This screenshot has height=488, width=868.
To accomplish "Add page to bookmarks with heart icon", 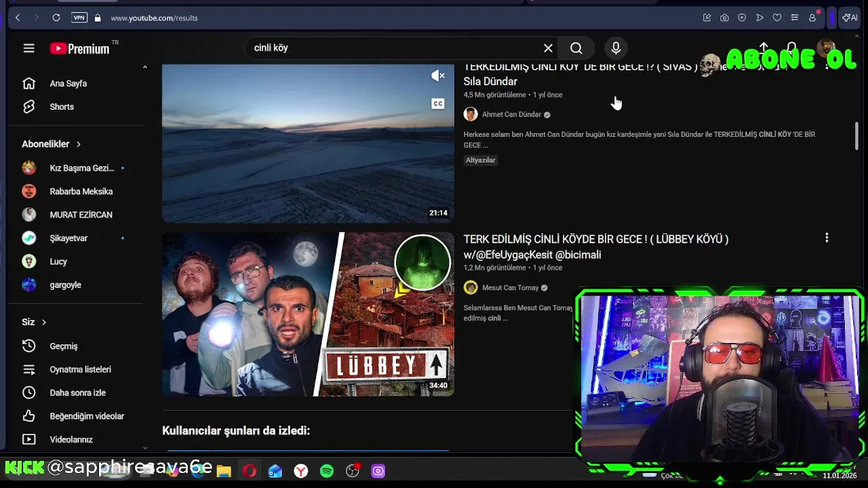I will [777, 18].
